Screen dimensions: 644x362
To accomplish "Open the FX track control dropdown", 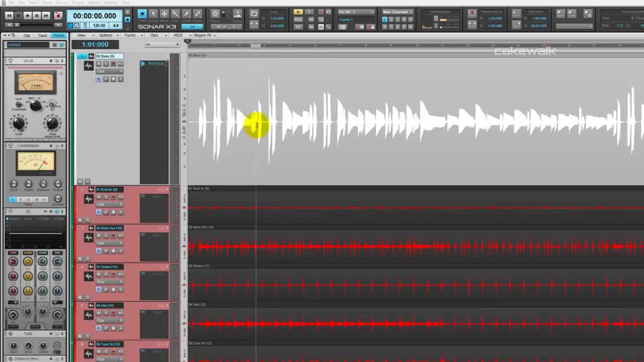I will pos(162,45).
